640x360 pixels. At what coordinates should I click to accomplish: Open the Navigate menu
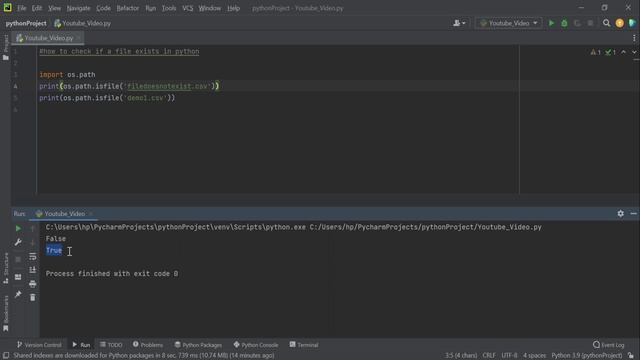point(78,8)
